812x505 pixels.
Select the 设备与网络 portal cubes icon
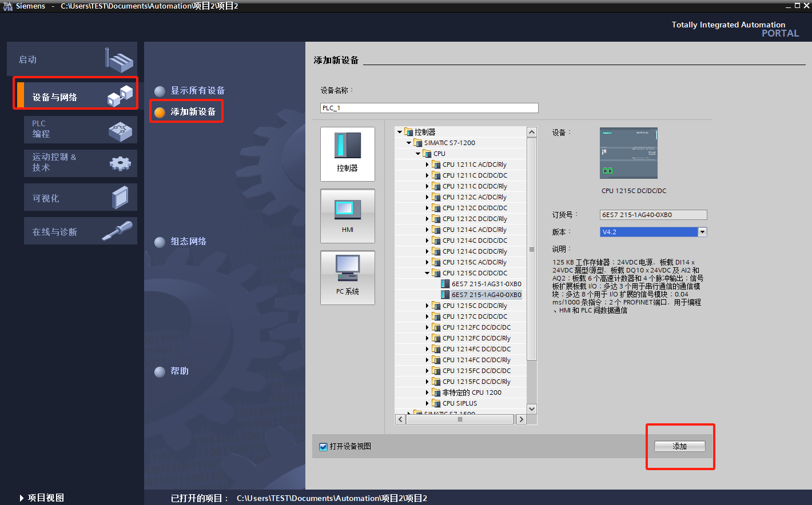(120, 95)
